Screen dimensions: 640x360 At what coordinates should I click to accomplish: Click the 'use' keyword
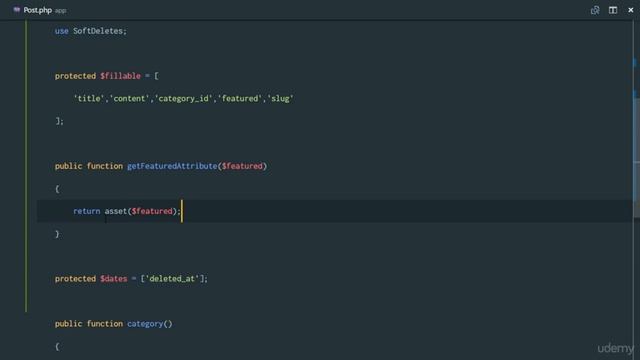[62, 31]
